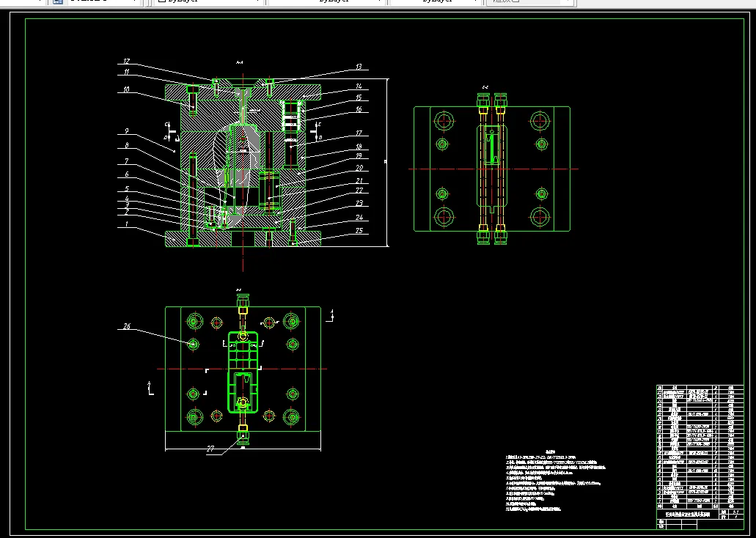Select part balloon number 1
756x538 pixels.
[x=127, y=224]
